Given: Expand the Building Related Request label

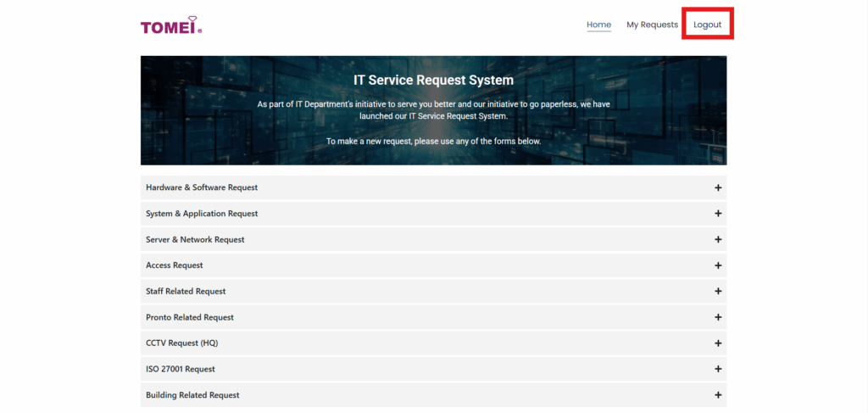Looking at the screenshot, I should 192,395.
